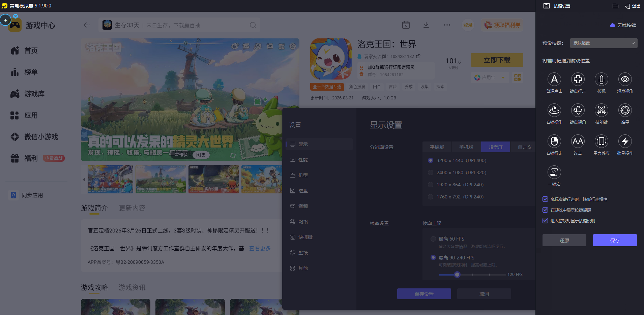644x315 pixels.
Task: Uncheck 鼠标右键行走时,降低行走惯性 checkbox
Action: click(x=545, y=199)
